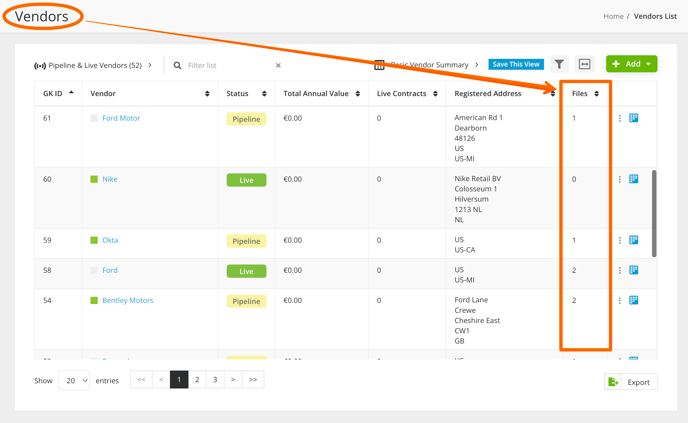Click the Pipeline & Live Vendors broadcast icon
The height and width of the screenshot is (423, 688).
(40, 66)
